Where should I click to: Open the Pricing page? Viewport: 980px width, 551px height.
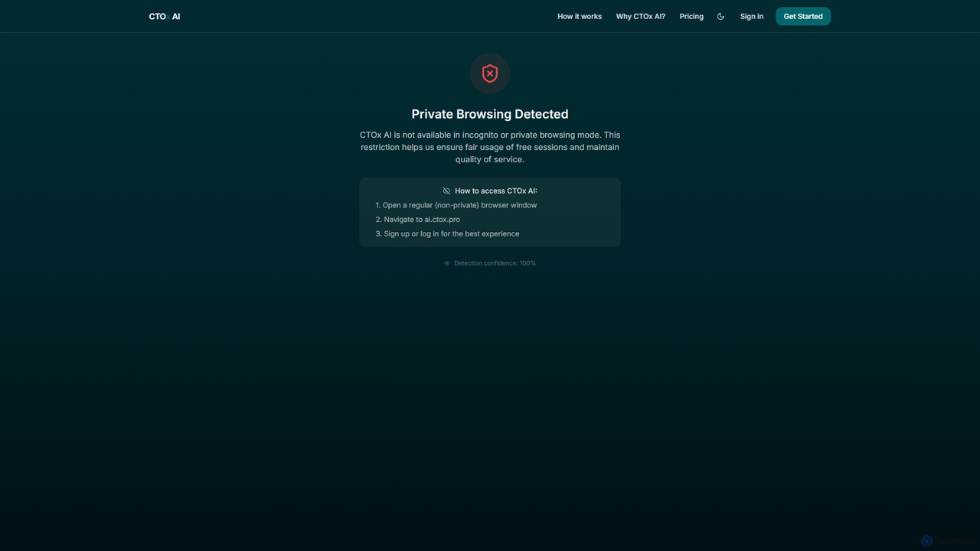point(691,16)
